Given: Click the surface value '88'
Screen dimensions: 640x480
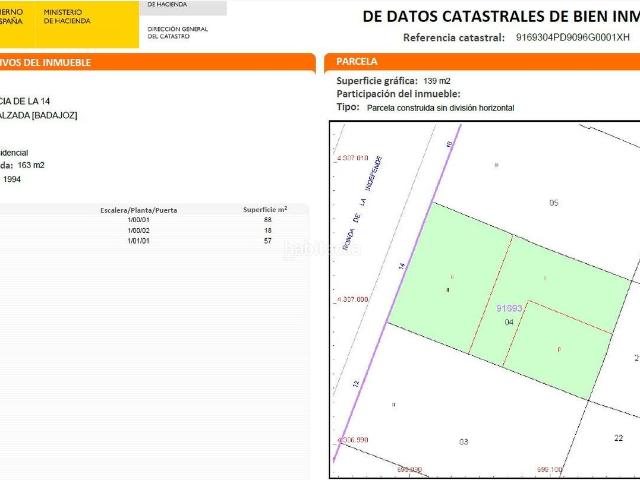Looking at the screenshot, I should (x=268, y=220).
